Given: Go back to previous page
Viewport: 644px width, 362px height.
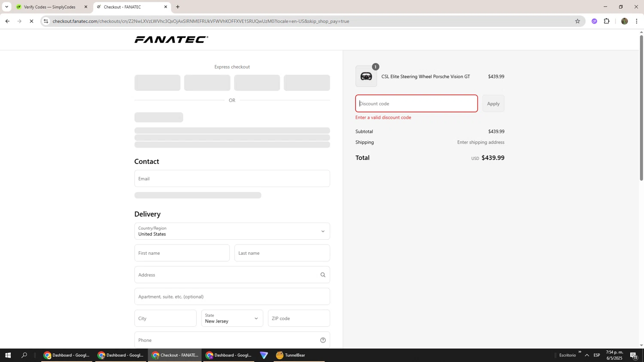Looking at the screenshot, I should [x=7, y=21].
